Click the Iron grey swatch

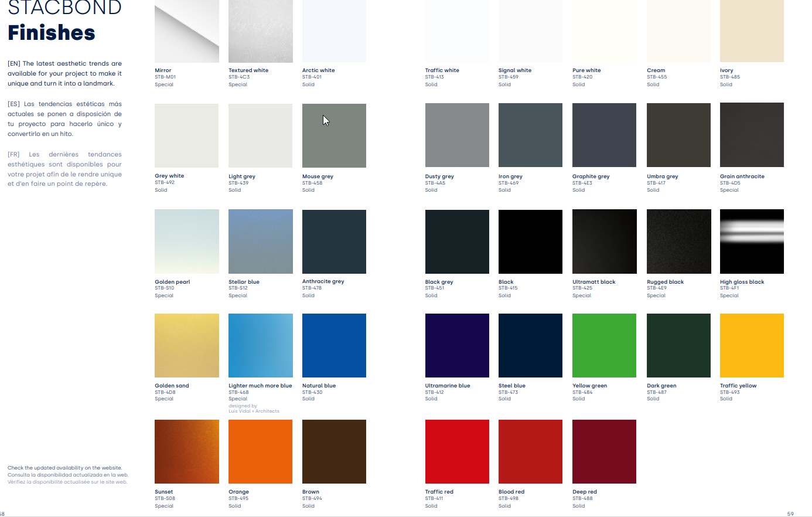tap(530, 135)
